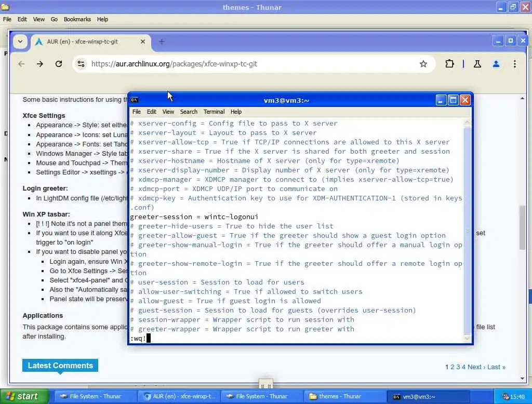Click the Next comments link
Screen dimensions: 532x404
(476, 367)
